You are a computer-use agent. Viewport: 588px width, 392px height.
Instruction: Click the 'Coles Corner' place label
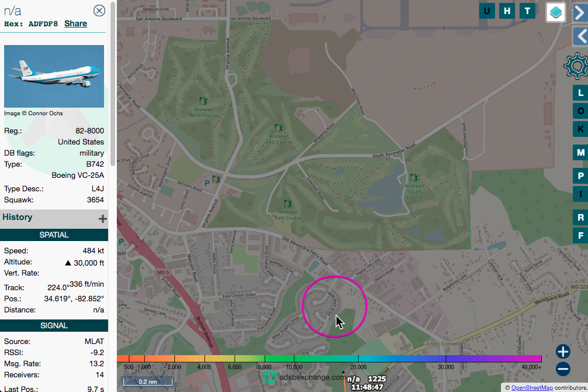444,343
